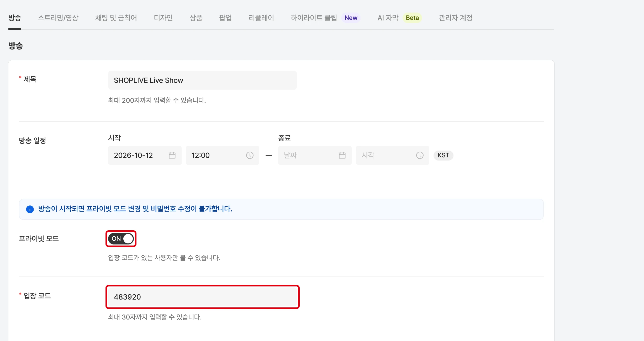
Task: Toggle the 프라이빗 모드 switch off
Action: [x=121, y=239]
